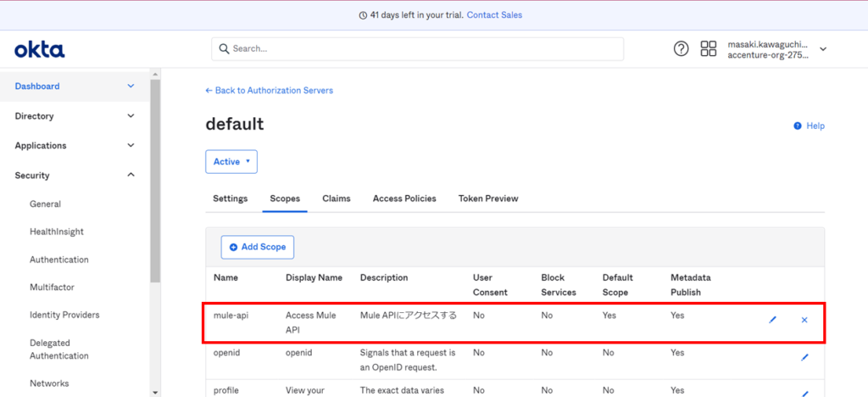Delete the mule-api scope with X icon
Screen dimensions: 868x397
[x=804, y=320]
